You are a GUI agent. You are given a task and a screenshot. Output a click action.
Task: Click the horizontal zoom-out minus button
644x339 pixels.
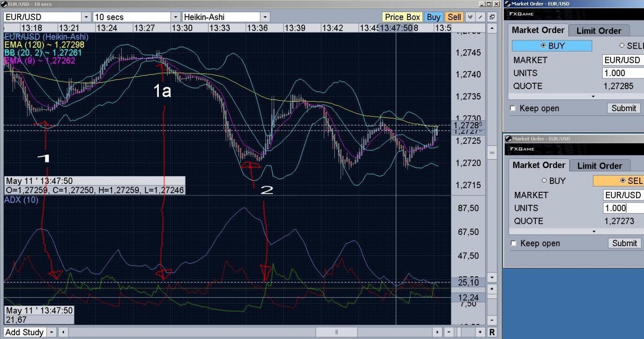[448, 332]
